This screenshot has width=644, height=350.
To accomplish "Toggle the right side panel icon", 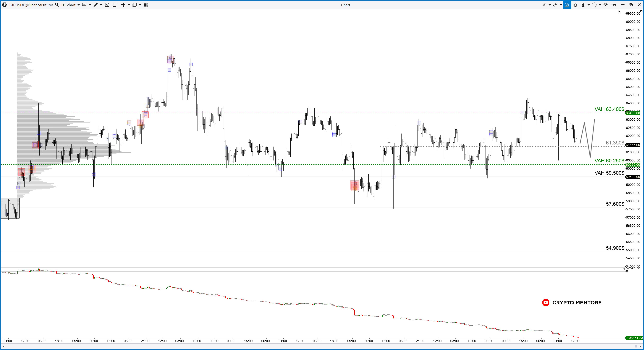I will point(146,5).
